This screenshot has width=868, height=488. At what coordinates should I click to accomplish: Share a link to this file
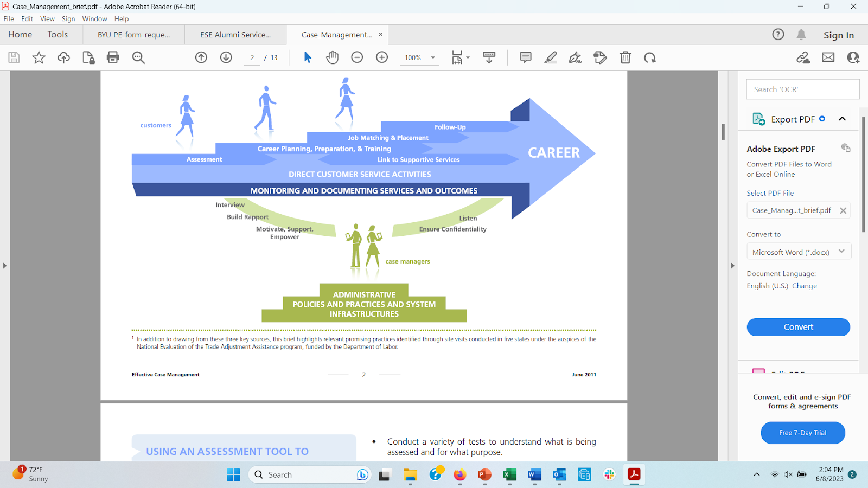click(x=803, y=57)
